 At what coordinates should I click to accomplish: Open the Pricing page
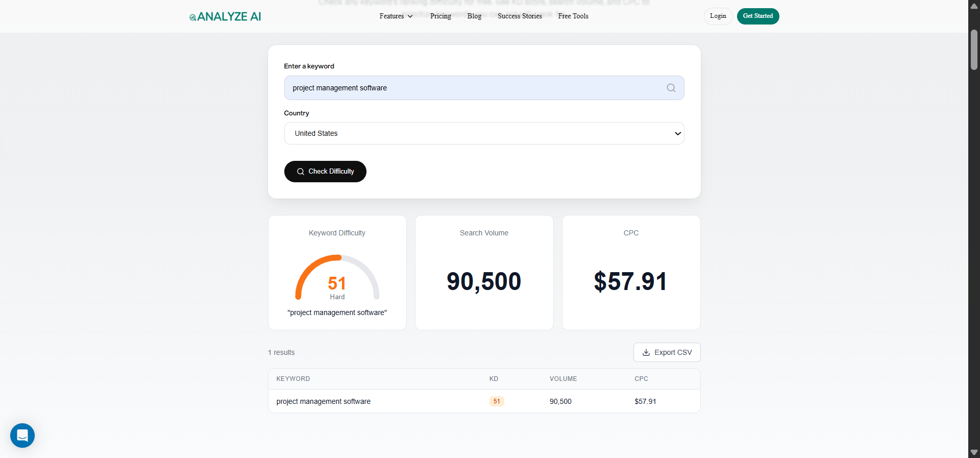pyautogui.click(x=440, y=16)
